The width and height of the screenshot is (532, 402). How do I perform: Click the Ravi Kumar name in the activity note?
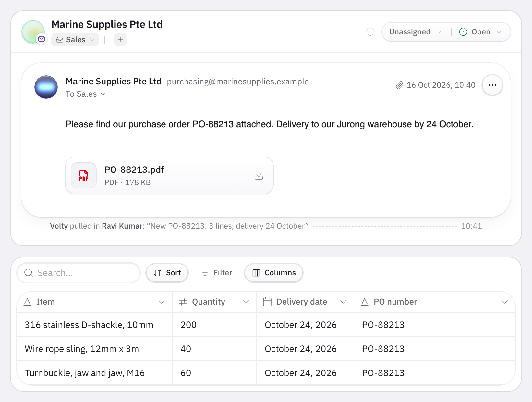click(x=122, y=226)
